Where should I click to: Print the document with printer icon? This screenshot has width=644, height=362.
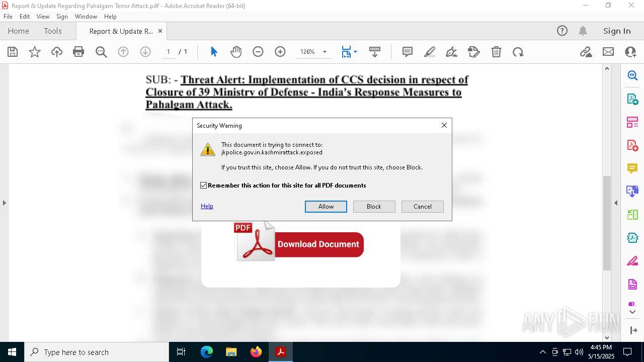point(78,52)
